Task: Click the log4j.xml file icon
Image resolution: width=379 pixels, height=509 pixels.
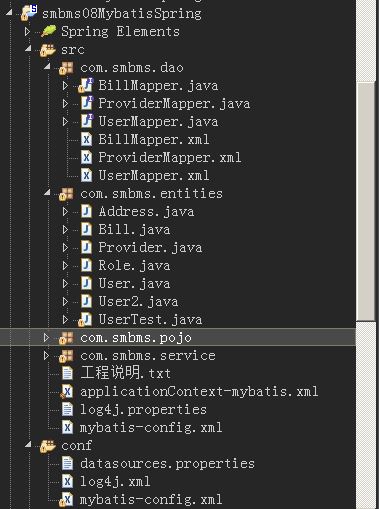Action: coord(67,481)
